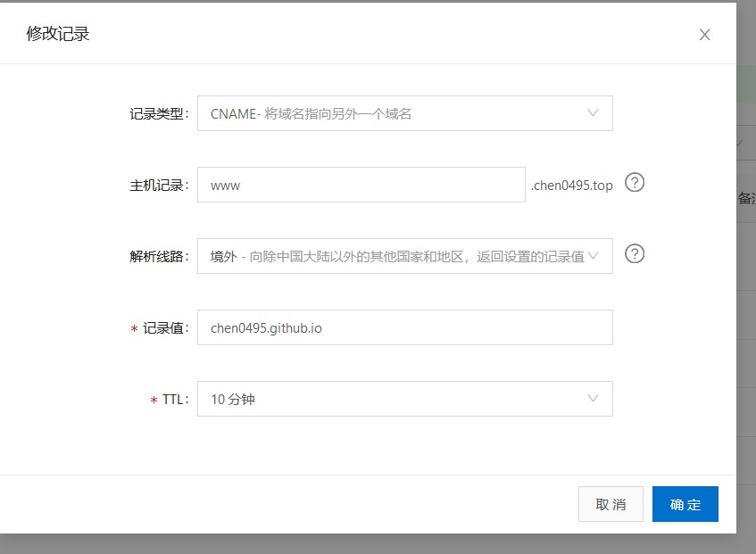Click the chevron on the 解析线路 selector
The width and height of the screenshot is (756, 554).
pos(594,256)
